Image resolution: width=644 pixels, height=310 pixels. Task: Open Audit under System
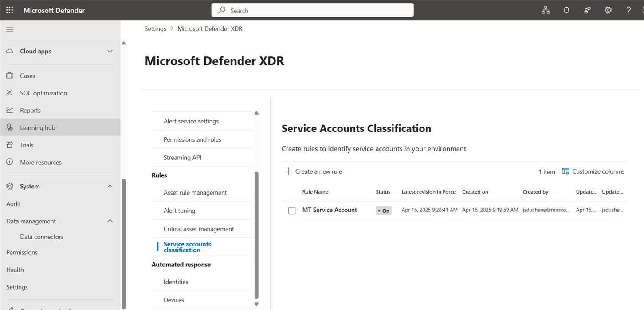[13, 204]
